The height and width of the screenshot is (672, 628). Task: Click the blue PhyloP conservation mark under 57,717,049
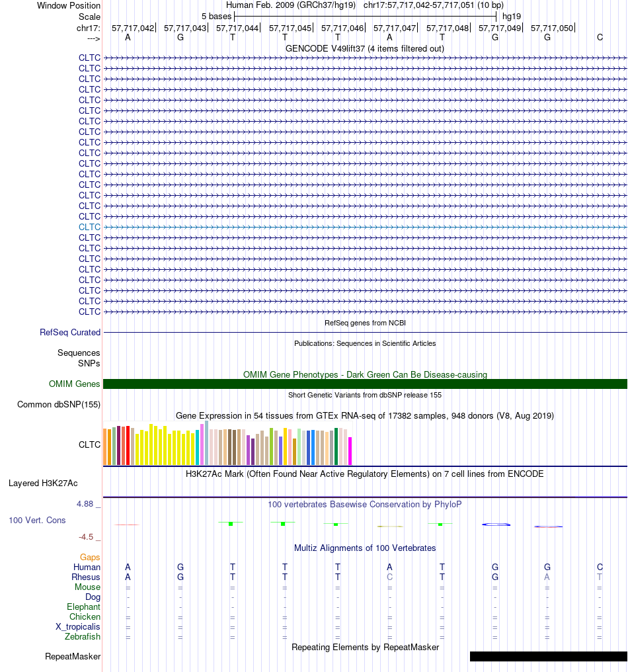(x=496, y=525)
